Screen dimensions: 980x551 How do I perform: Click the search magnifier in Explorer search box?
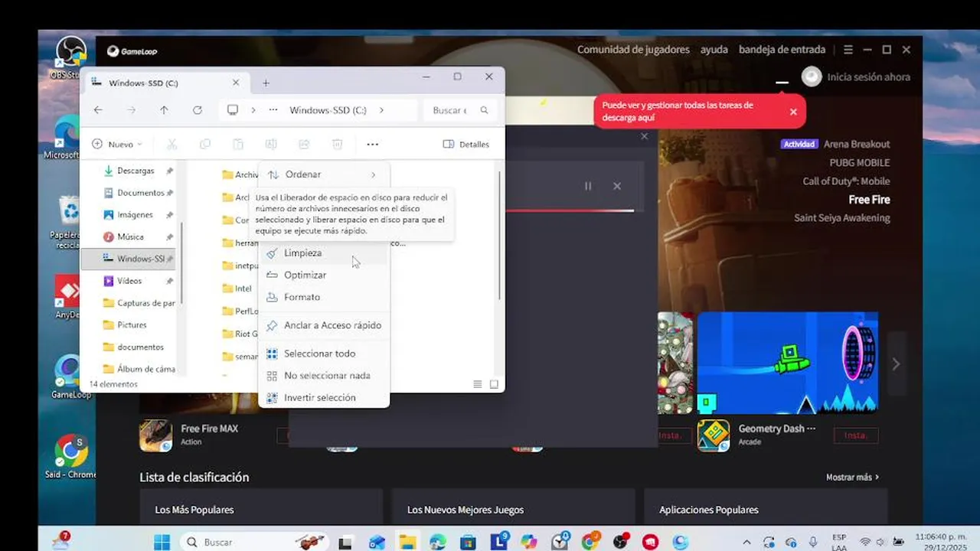(484, 110)
